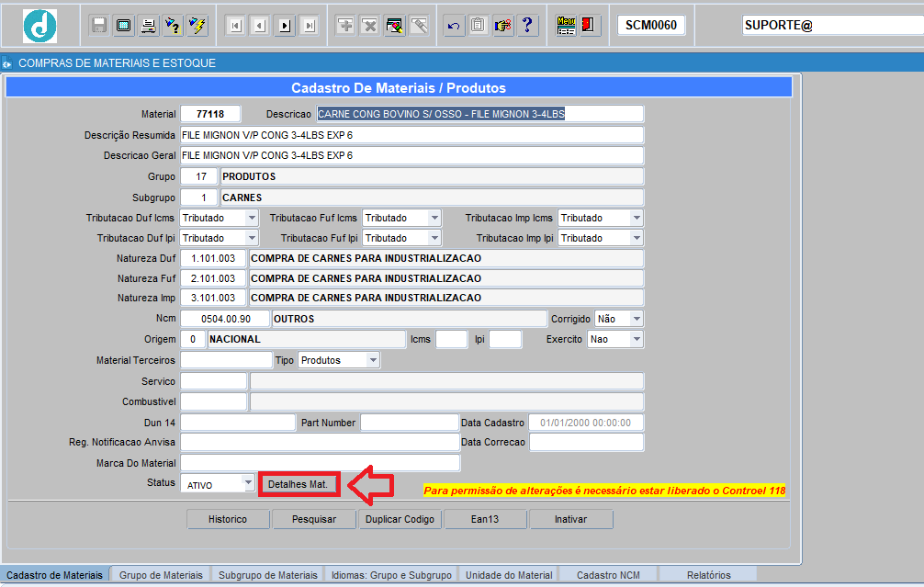
Task: Click Natureza Duf code 1.101.003
Action: (x=213, y=258)
